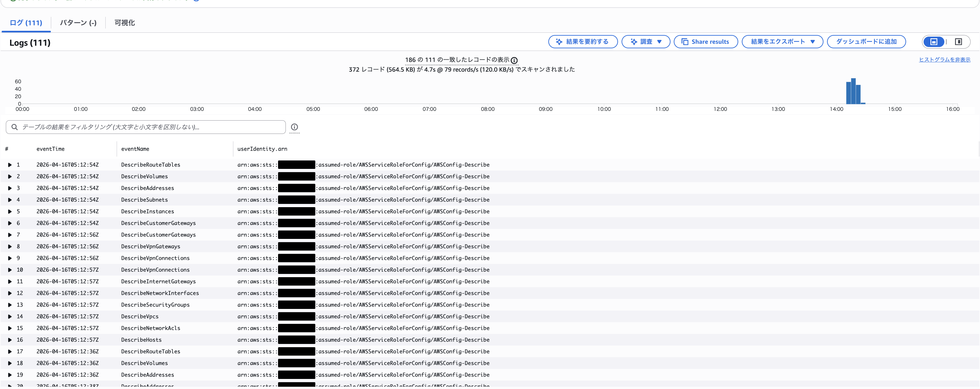Open 結果をエクスポート dropdown
This screenshot has width=980, height=389.
pos(782,42)
